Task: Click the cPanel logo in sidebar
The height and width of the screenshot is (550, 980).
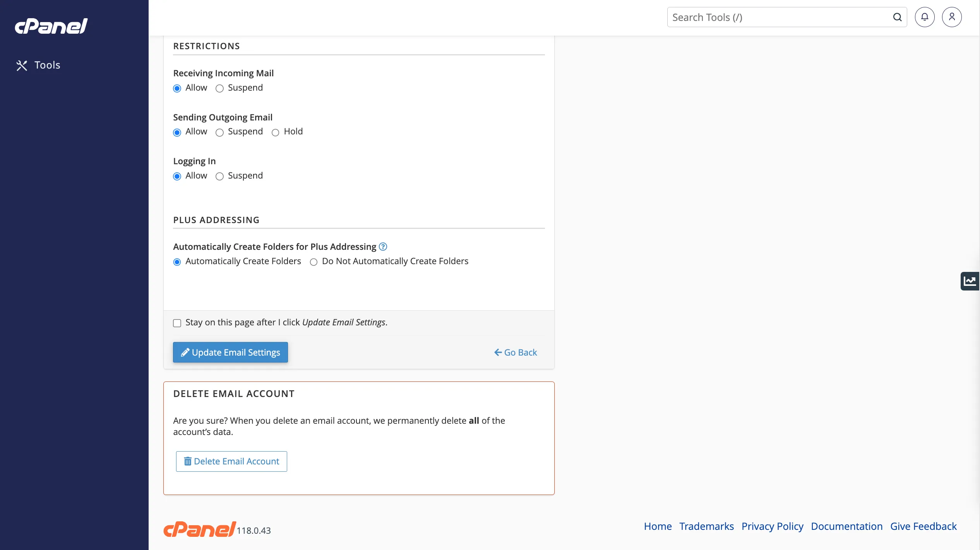Action: click(51, 26)
